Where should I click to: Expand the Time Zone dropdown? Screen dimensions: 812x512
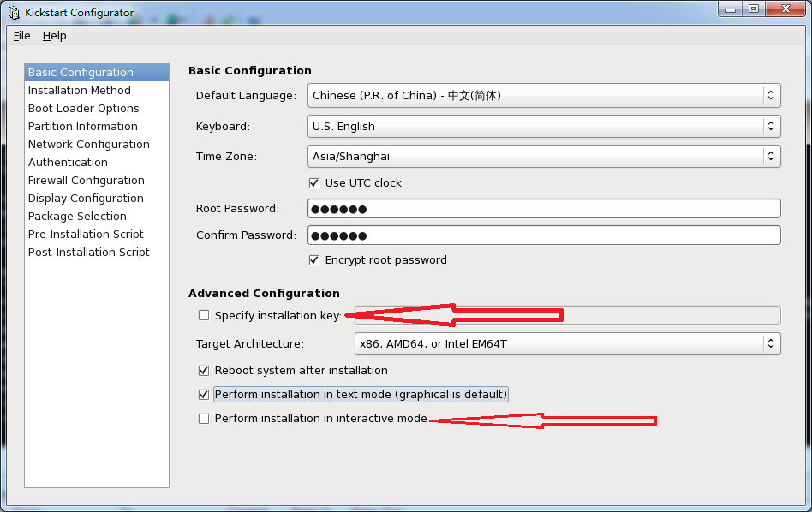tap(543, 156)
